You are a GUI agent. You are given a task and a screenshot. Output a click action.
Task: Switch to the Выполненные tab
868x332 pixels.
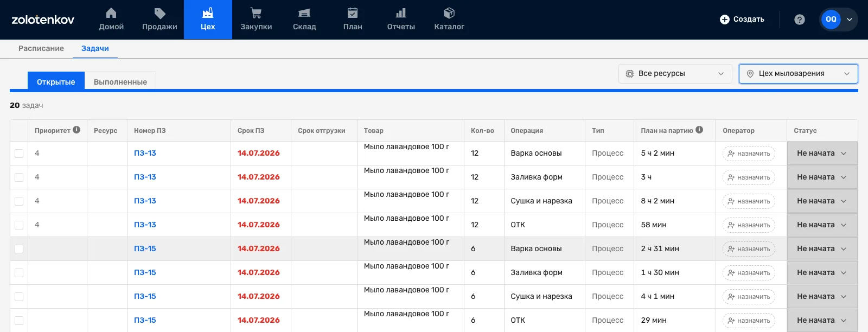(120, 81)
